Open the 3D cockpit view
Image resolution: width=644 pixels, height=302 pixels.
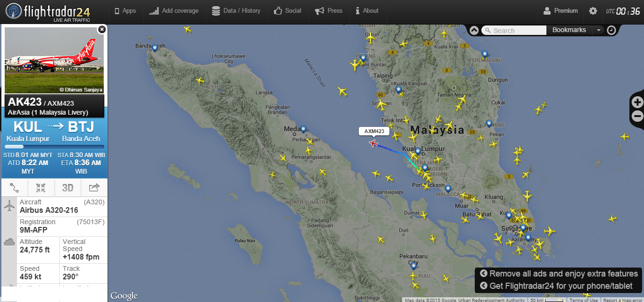68,188
